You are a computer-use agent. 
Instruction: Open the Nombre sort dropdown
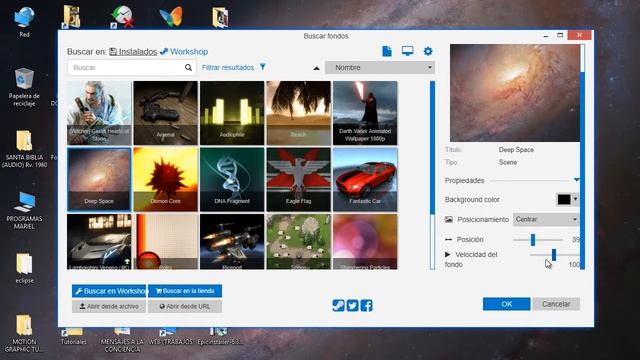380,67
